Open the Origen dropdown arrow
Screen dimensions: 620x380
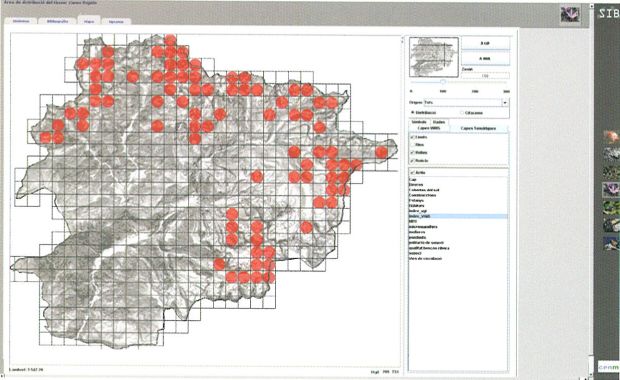pos(505,102)
